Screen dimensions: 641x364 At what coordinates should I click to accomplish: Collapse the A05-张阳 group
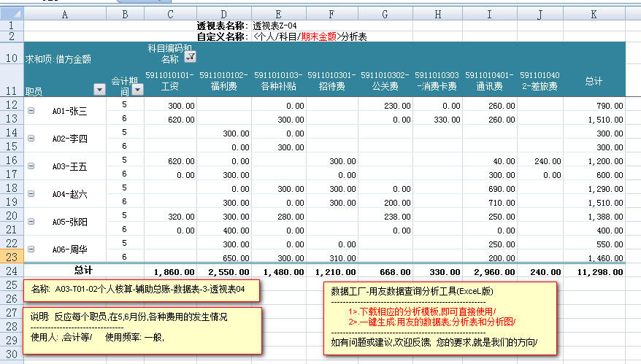pos(31,222)
